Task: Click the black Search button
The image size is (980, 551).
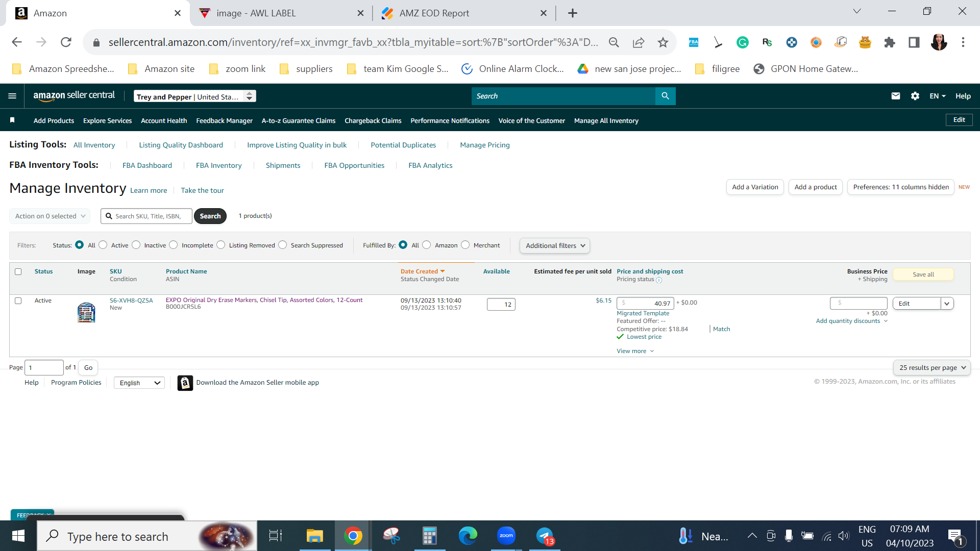Action: (210, 216)
